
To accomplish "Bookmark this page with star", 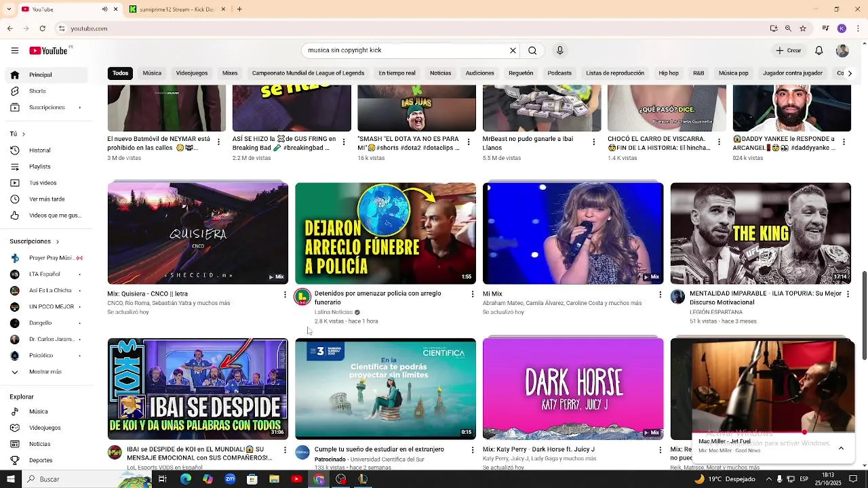I will tap(803, 28).
